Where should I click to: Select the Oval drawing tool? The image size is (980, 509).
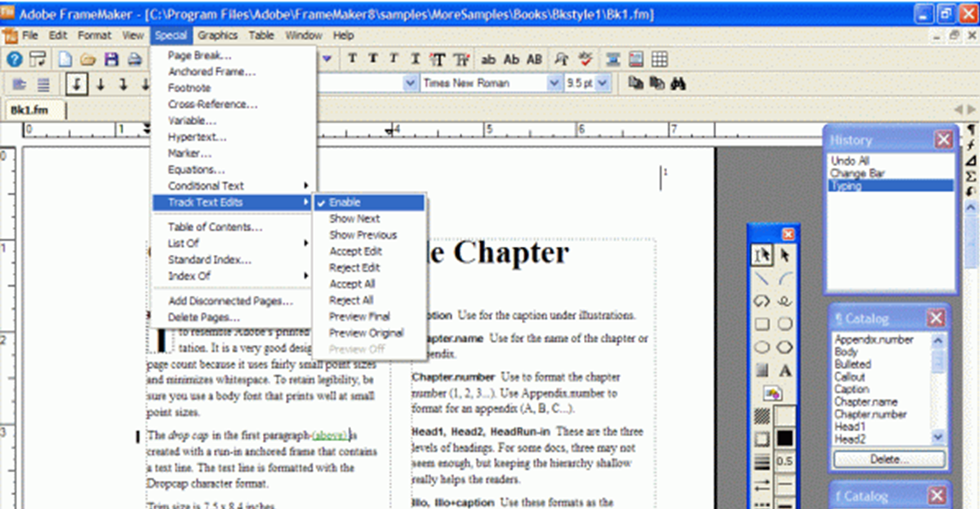(761, 347)
